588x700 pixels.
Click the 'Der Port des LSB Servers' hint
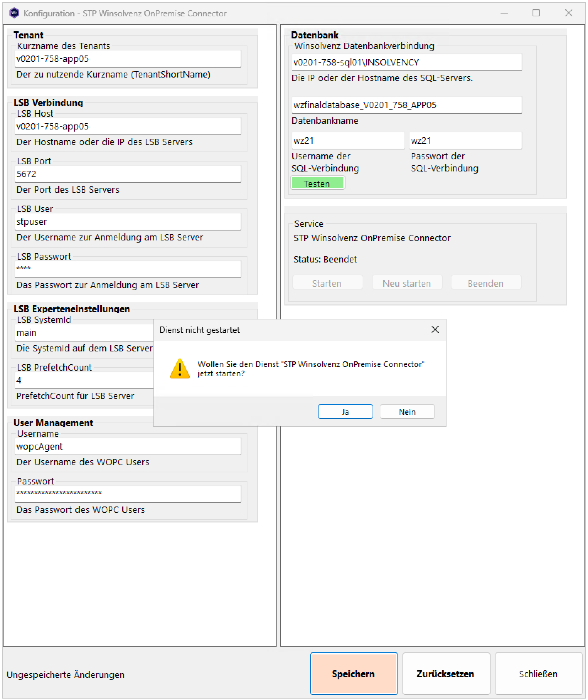point(68,190)
